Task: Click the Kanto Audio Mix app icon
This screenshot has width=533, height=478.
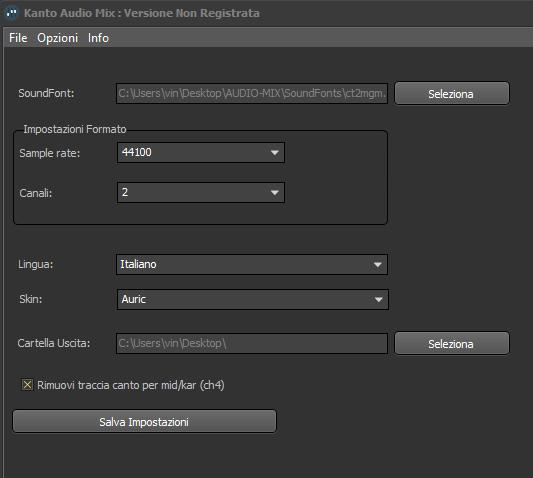Action: pyautogui.click(x=12, y=13)
